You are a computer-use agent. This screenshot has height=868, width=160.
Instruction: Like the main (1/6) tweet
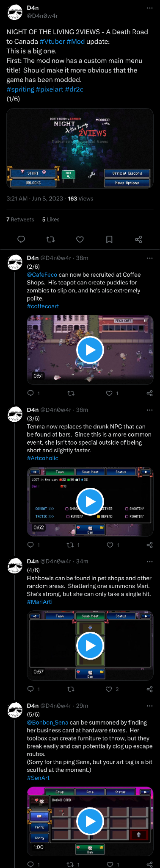coord(80,239)
